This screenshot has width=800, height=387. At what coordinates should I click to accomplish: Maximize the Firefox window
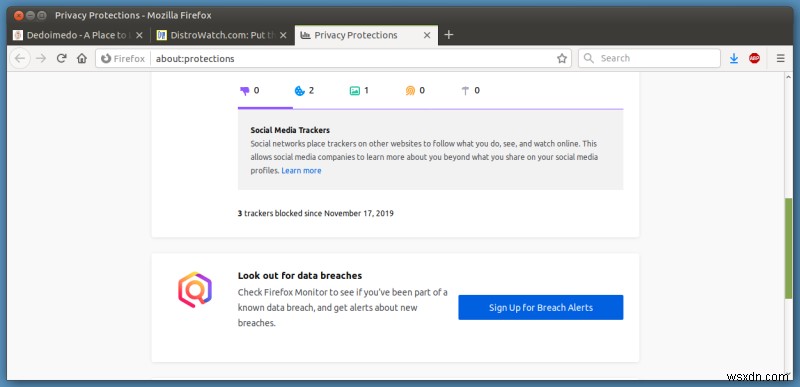pyautogui.click(x=42, y=15)
